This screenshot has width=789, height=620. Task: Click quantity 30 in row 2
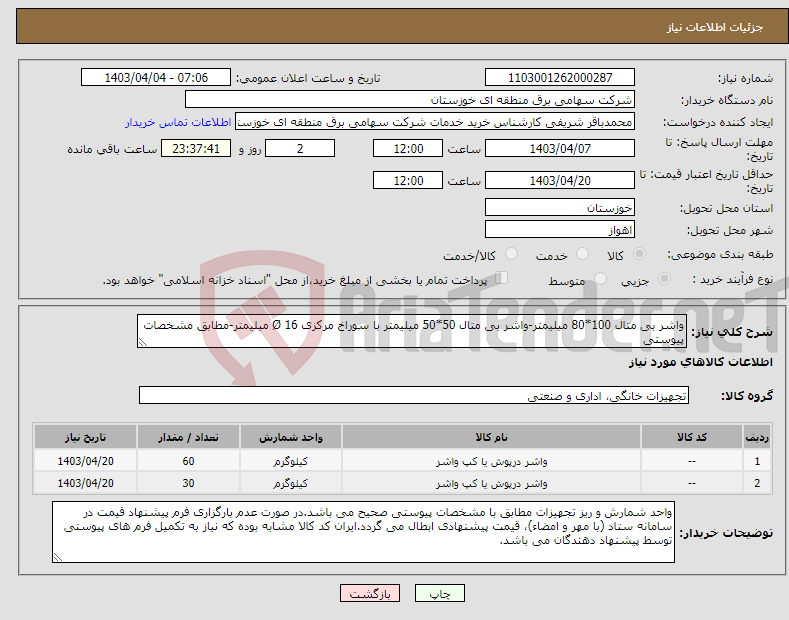point(188,483)
